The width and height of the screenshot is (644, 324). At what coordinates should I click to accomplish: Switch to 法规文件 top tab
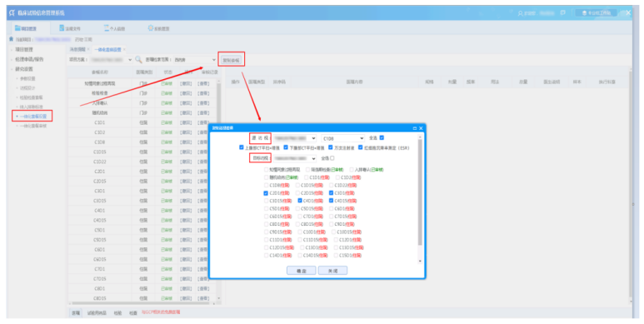click(x=70, y=28)
